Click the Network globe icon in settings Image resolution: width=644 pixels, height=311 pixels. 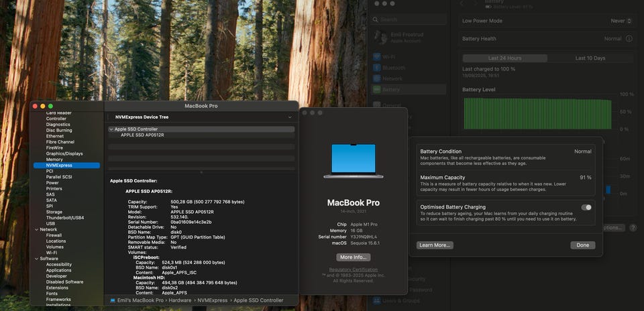pyautogui.click(x=377, y=78)
